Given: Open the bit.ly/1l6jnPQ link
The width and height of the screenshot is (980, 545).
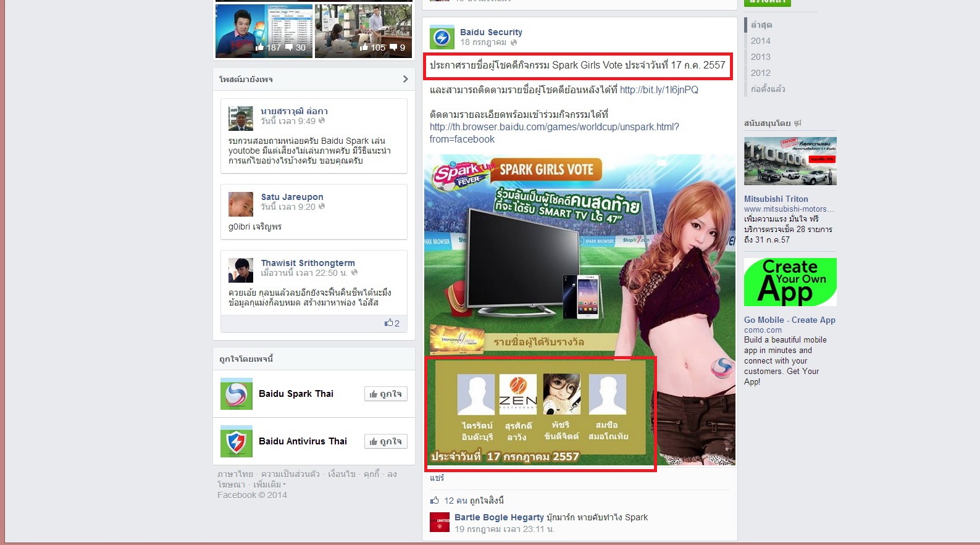Looking at the screenshot, I should click(x=659, y=89).
